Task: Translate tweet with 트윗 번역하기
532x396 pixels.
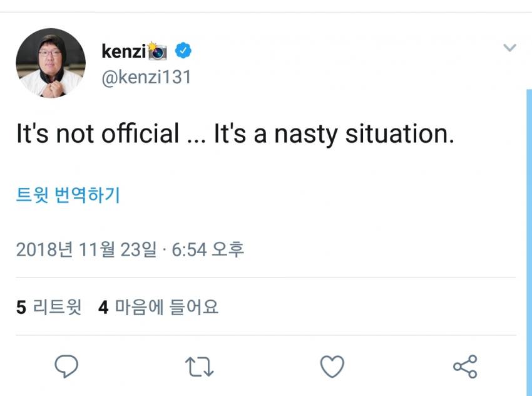Action: tap(68, 195)
